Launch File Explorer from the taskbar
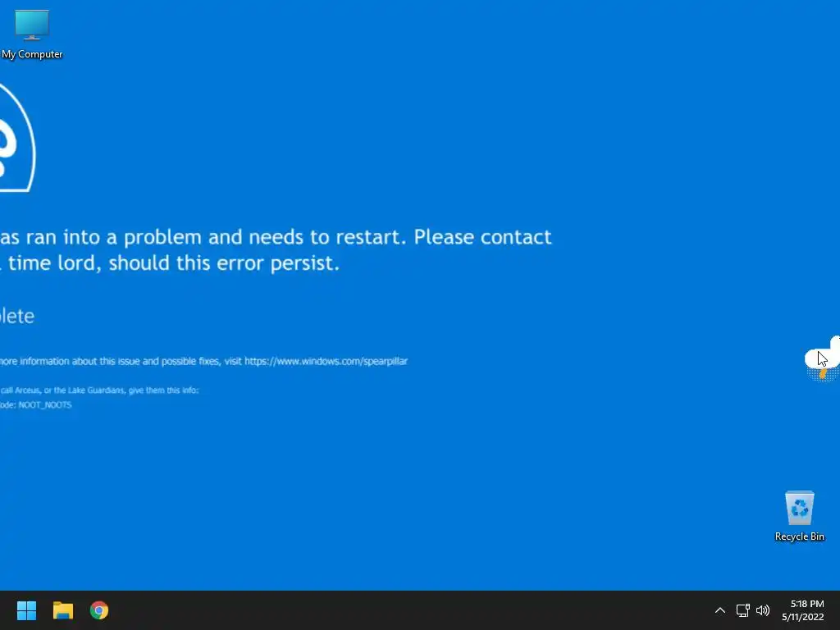 click(62, 610)
